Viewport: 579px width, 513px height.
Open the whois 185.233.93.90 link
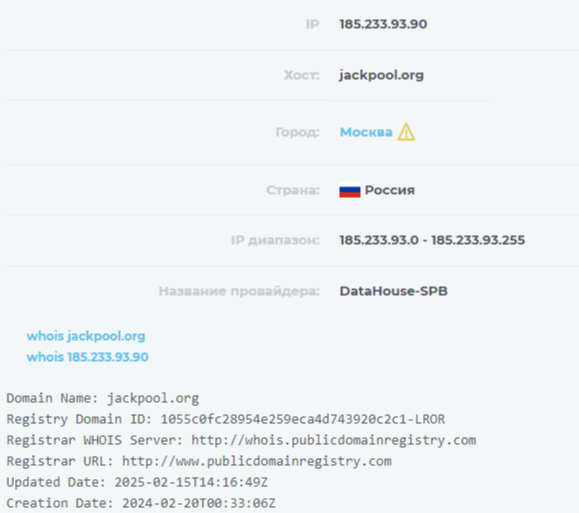(88, 357)
